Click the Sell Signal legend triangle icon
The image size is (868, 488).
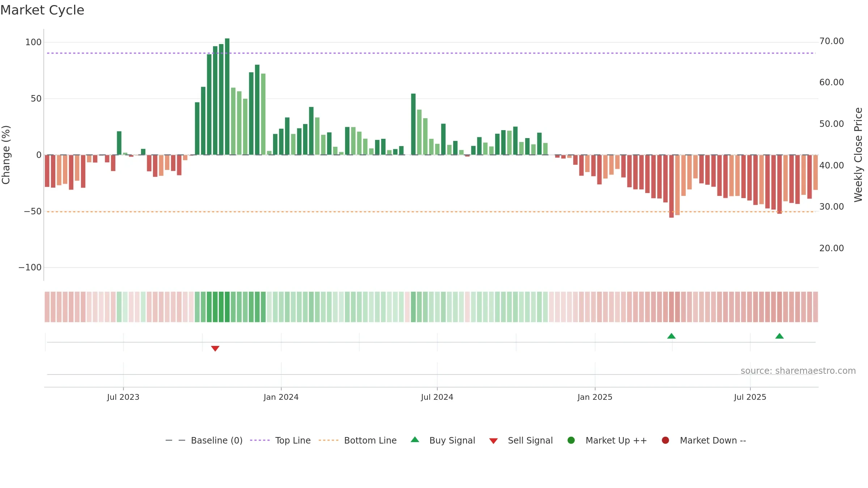coord(493,441)
